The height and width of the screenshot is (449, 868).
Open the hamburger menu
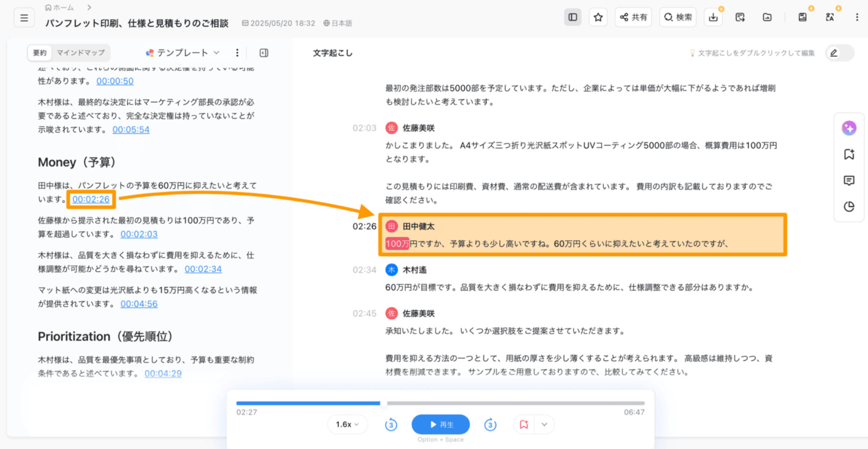(24, 18)
